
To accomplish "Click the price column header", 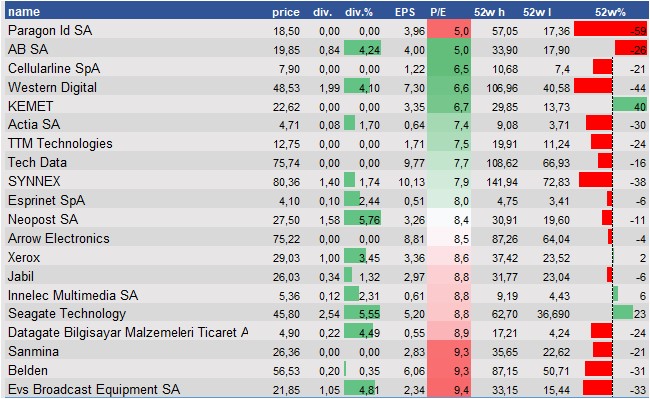I will [286, 12].
